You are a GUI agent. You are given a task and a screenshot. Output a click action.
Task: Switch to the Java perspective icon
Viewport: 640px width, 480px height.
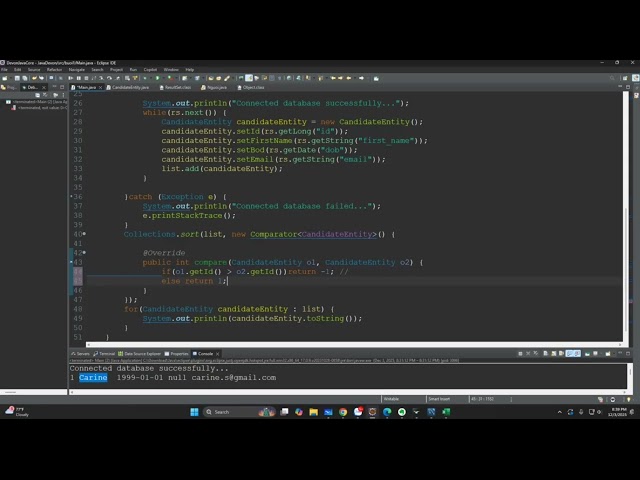(636, 78)
